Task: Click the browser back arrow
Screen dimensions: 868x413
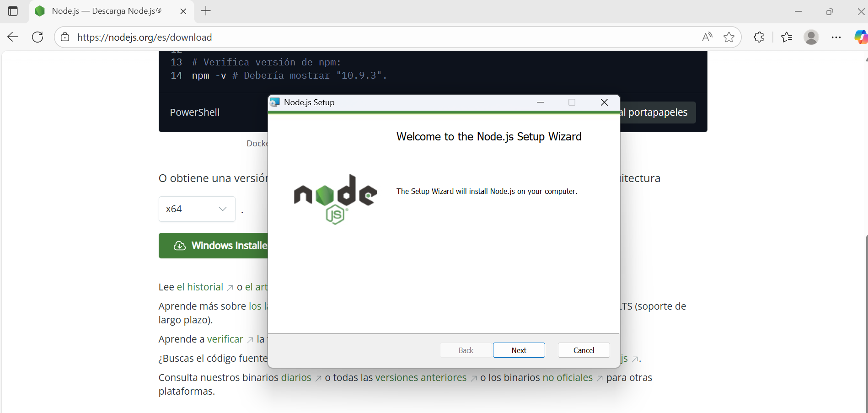Action: coord(12,37)
